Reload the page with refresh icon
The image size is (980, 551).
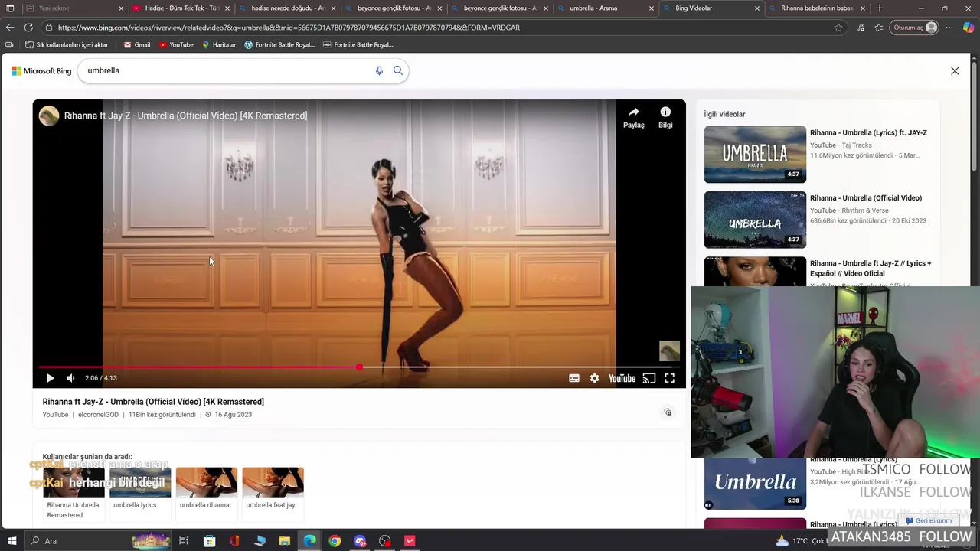pyautogui.click(x=28, y=28)
